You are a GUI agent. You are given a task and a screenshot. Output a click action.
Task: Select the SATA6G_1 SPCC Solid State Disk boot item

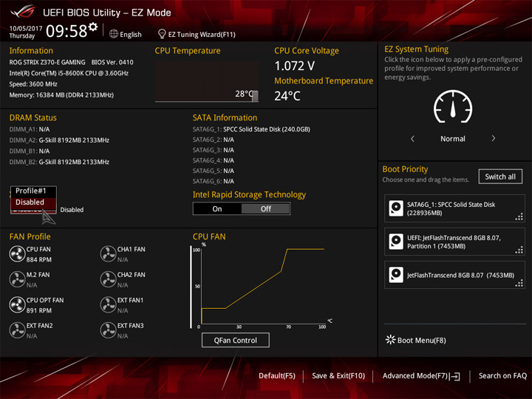[x=454, y=208]
